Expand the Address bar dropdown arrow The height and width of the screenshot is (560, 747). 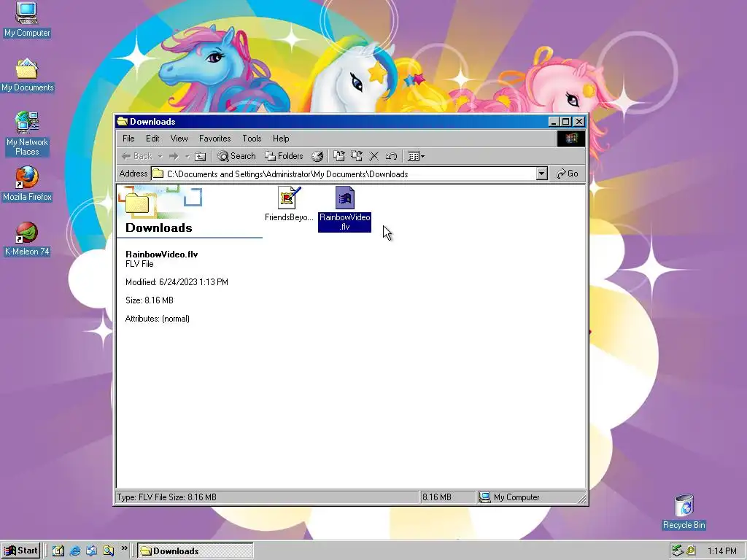point(542,174)
